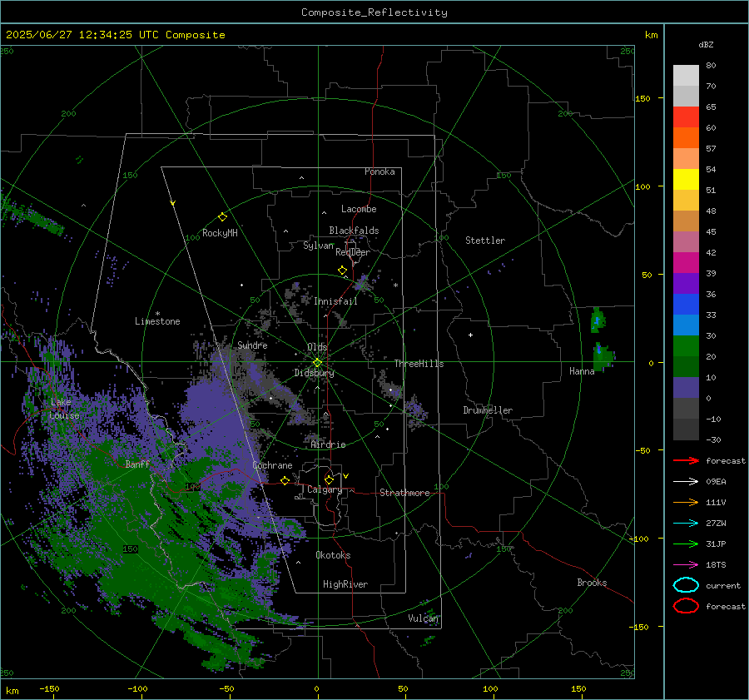Click the blue-cored storm cell north of Hanna

[598, 320]
